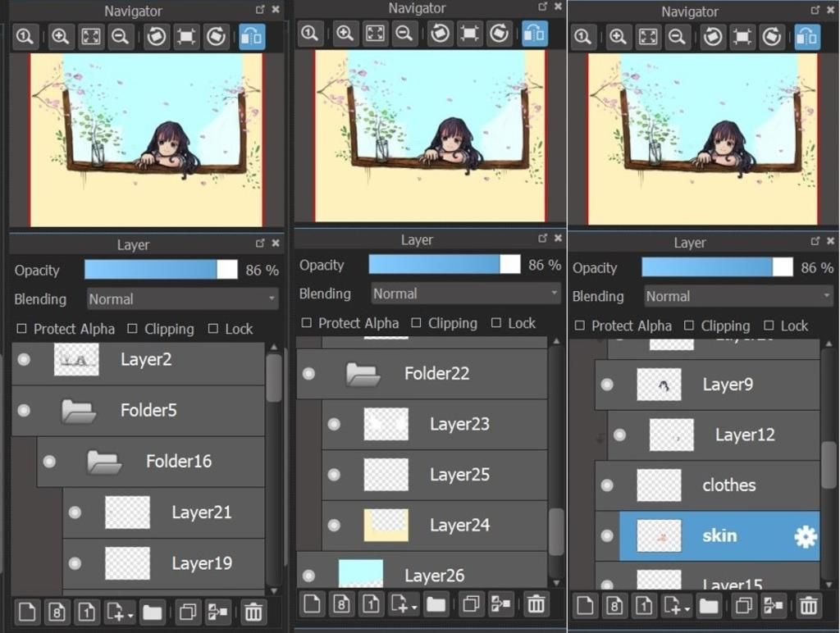
Task: Select Layer26 in layer list
Action: [422, 570]
